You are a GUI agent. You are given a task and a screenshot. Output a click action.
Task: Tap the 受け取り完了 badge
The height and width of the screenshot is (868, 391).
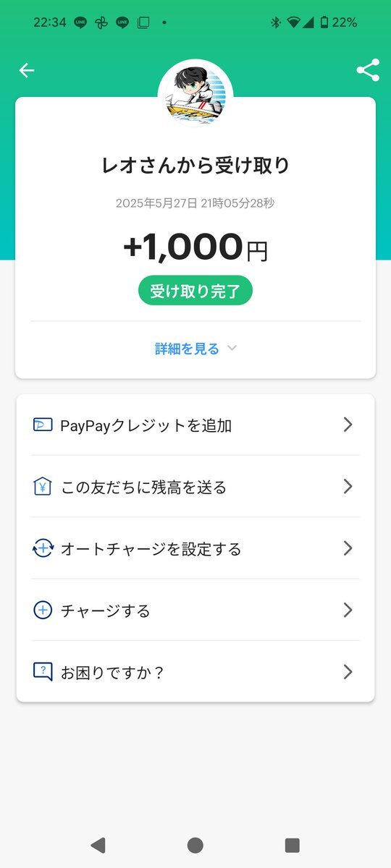(x=195, y=291)
